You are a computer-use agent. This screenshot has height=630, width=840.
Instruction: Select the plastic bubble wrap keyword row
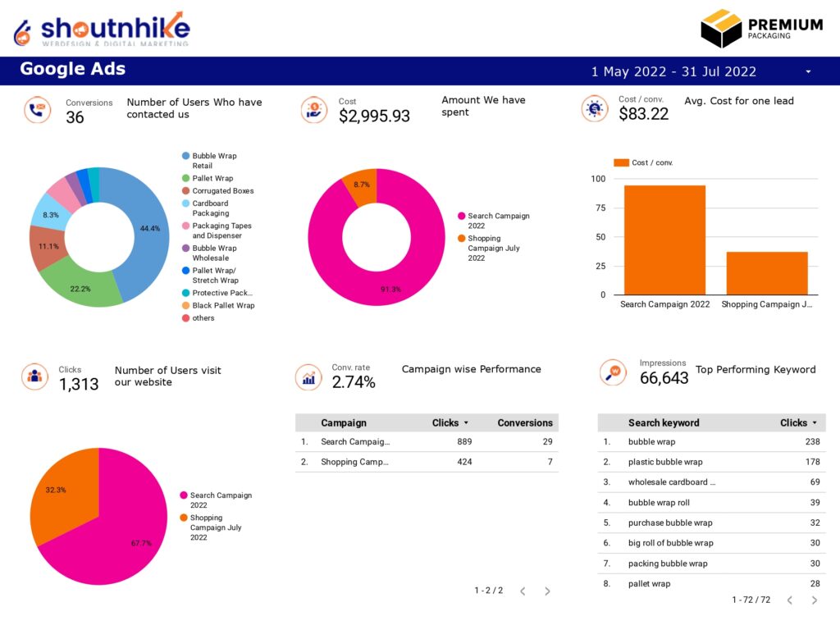pyautogui.click(x=711, y=462)
